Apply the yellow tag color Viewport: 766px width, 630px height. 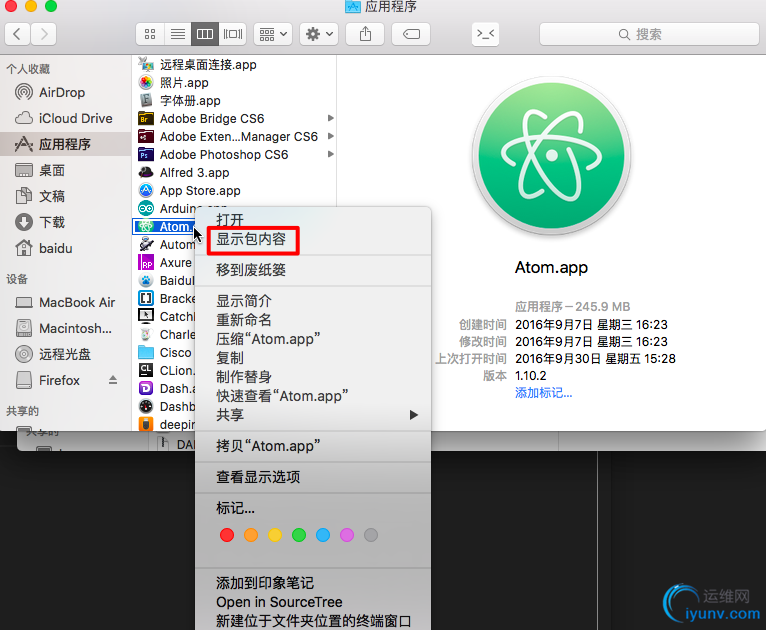pyautogui.click(x=275, y=535)
